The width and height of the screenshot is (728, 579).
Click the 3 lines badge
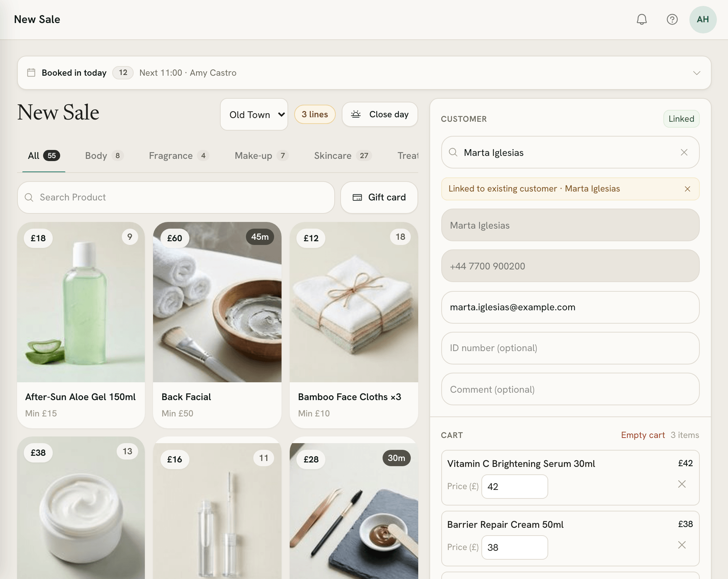315,114
